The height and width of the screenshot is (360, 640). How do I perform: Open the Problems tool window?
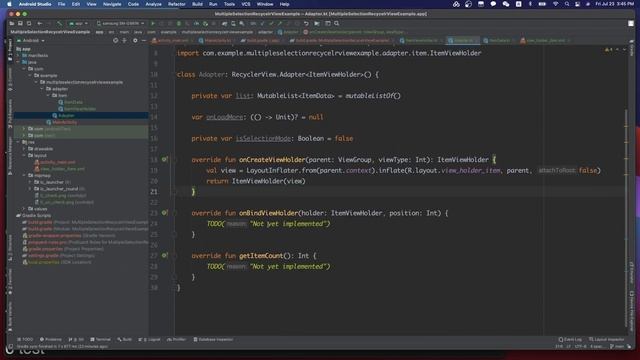tap(51, 339)
